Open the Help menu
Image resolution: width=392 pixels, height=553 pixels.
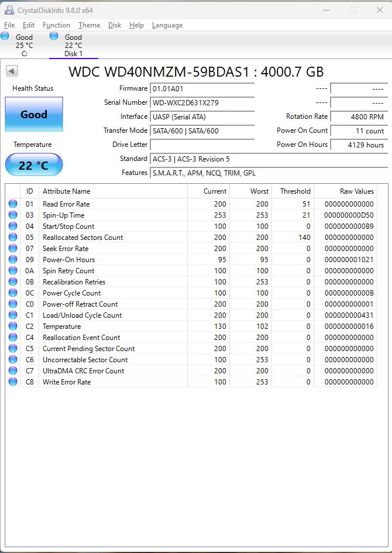[x=136, y=25]
